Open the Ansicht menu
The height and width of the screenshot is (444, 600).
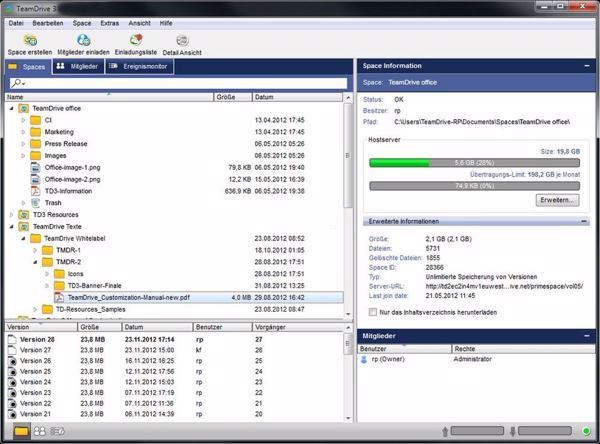pos(139,23)
